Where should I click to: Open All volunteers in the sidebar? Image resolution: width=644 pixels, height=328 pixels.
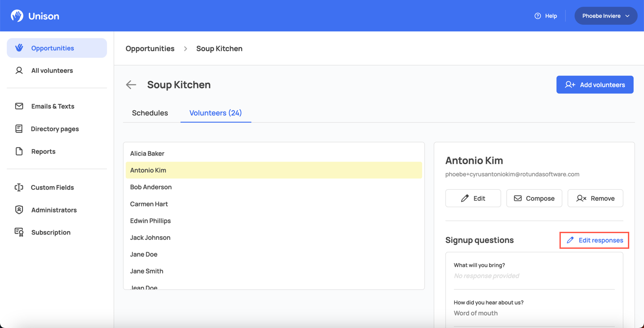57,70
